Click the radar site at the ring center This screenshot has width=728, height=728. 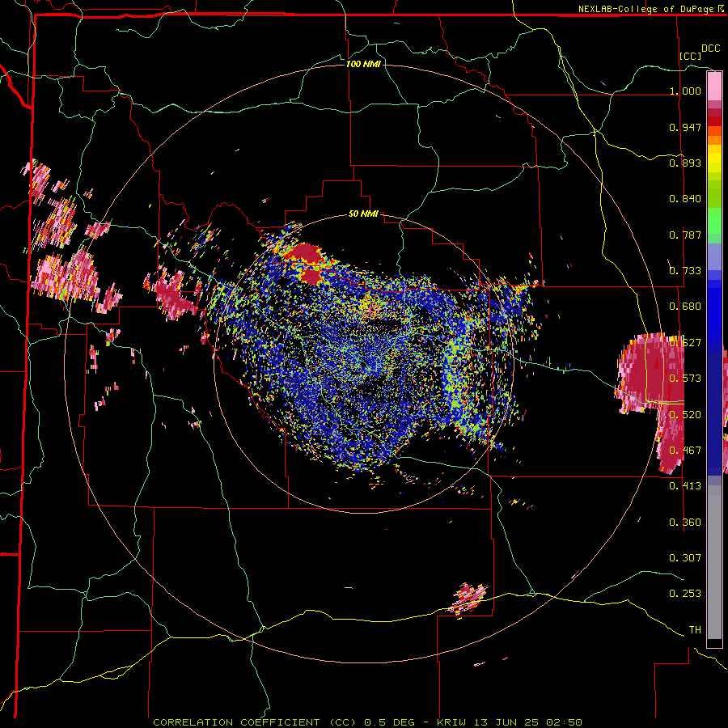coord(363,364)
